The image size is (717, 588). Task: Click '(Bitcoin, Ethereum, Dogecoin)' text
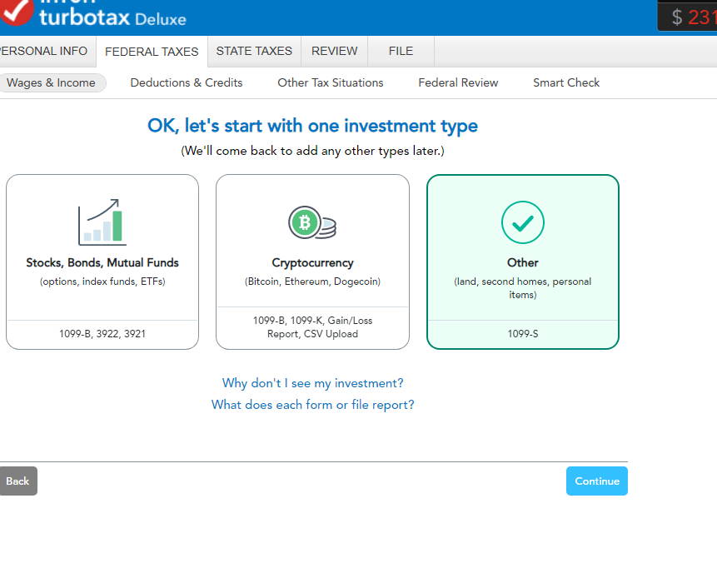coord(313,282)
